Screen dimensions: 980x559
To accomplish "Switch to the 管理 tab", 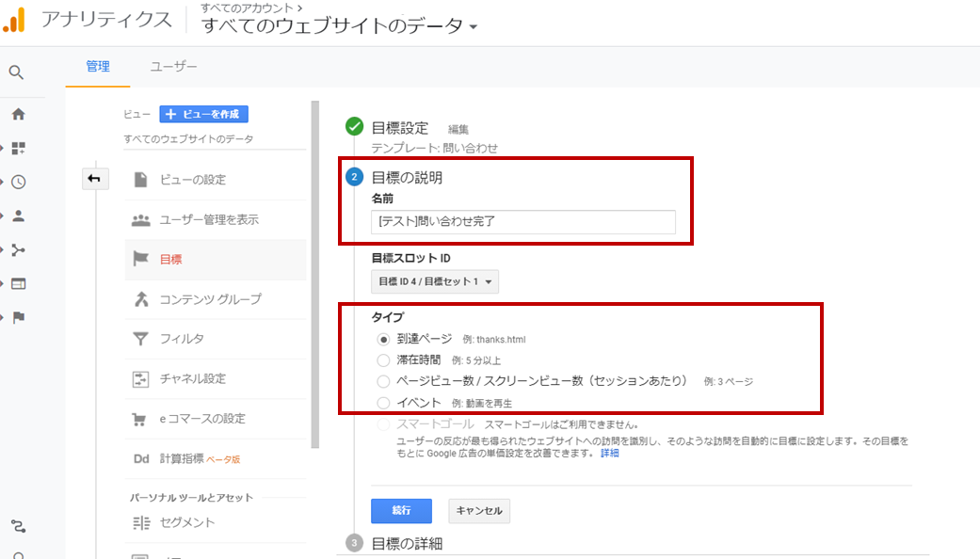I will pos(98,67).
